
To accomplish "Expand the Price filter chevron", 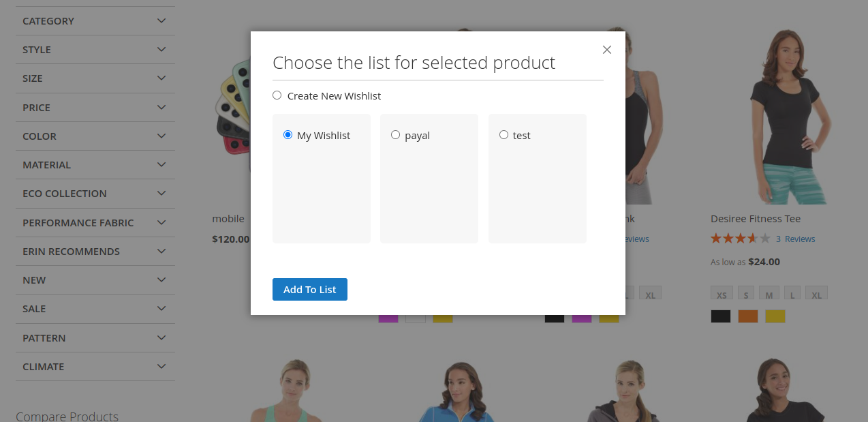I will point(161,107).
